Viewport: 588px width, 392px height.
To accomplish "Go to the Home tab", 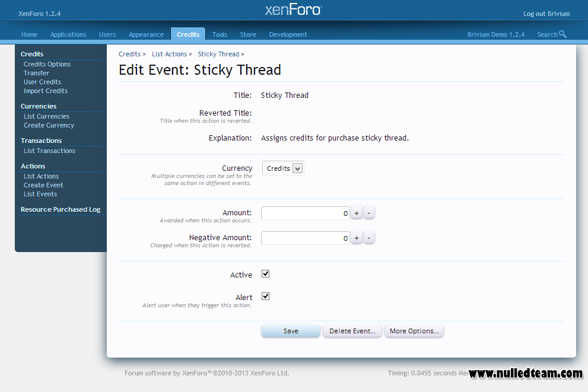I will (x=29, y=34).
